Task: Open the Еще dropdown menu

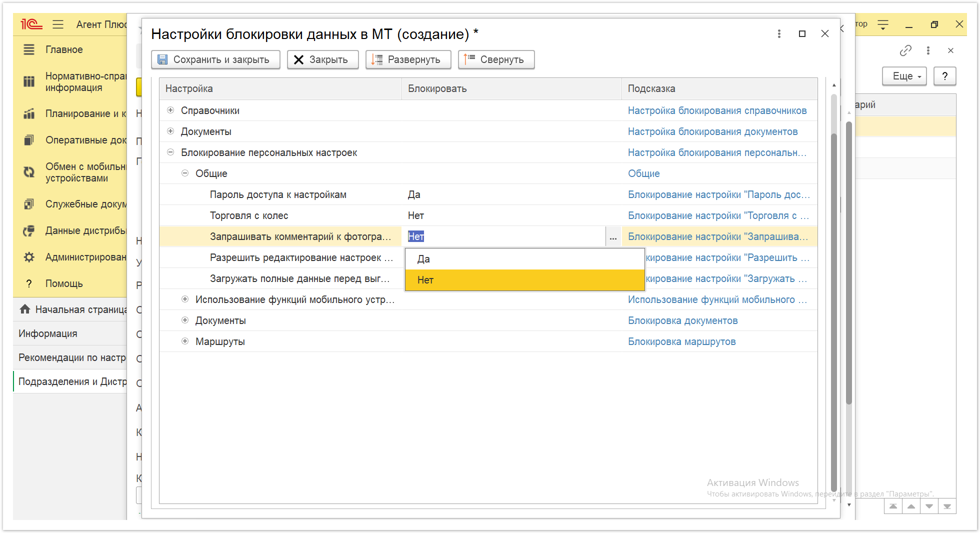Action: pos(904,76)
